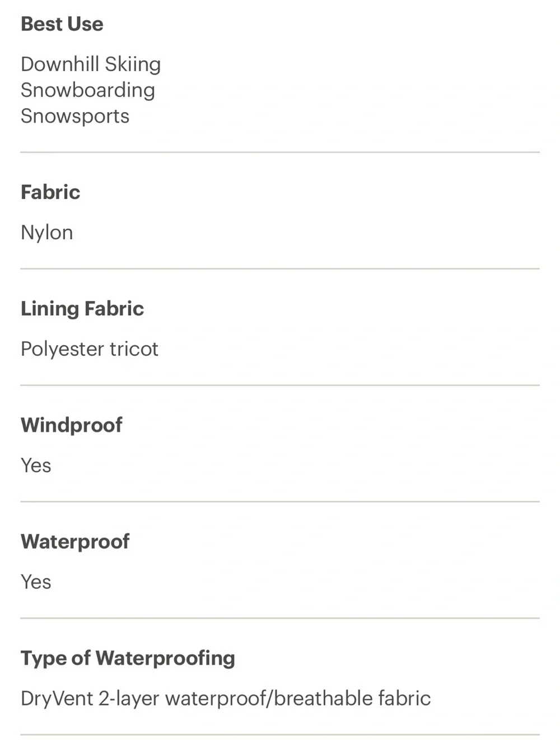Image resolution: width=560 pixels, height=747 pixels.
Task: Click the Nylon fabric value
Action: coord(47,233)
